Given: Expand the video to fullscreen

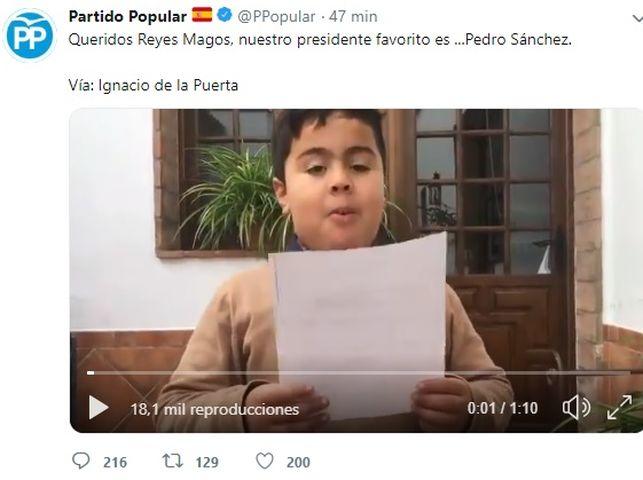Looking at the screenshot, I should (x=619, y=407).
